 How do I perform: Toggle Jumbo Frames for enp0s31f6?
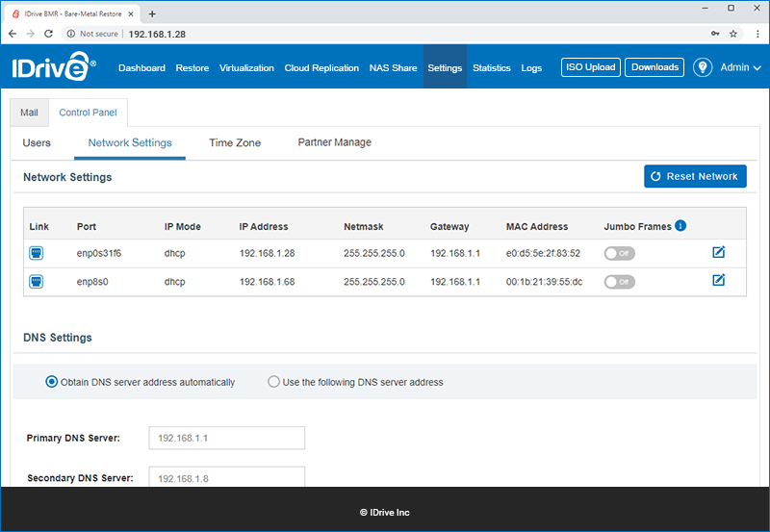point(619,253)
